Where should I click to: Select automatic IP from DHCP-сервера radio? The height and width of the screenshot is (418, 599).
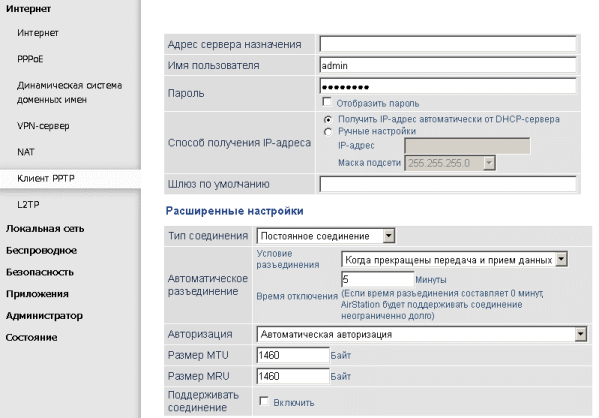click(328, 120)
